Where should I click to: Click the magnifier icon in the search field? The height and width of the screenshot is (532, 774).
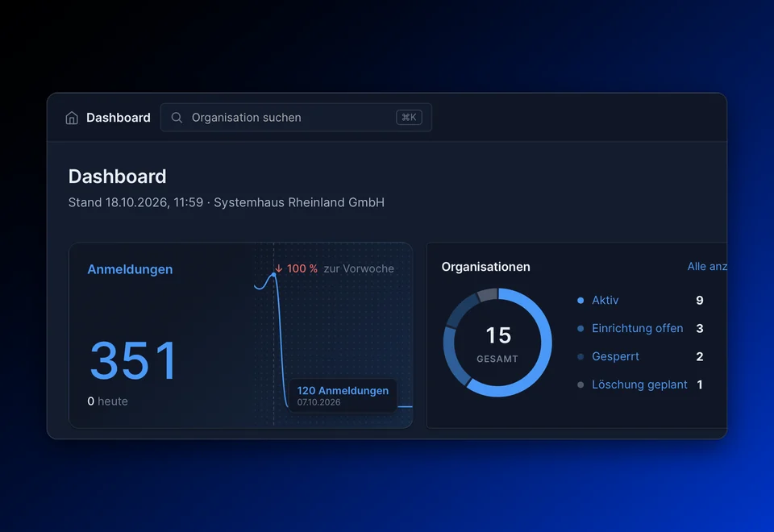click(x=177, y=118)
